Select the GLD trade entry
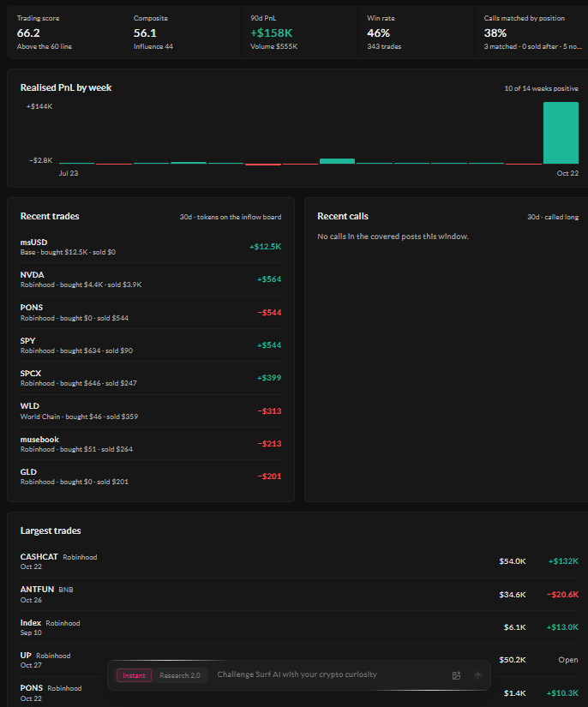The width and height of the screenshot is (588, 707). 151,476
